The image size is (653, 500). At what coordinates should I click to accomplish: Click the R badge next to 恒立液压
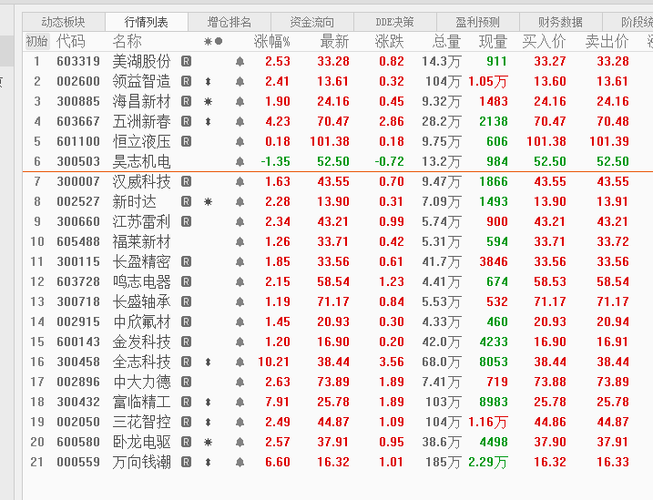click(x=186, y=142)
